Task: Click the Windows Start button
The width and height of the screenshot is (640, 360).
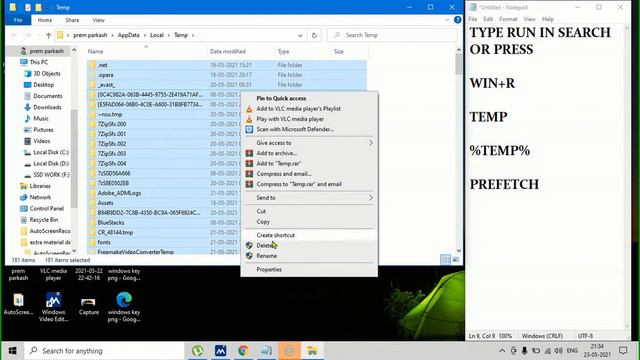Action: 12,351
